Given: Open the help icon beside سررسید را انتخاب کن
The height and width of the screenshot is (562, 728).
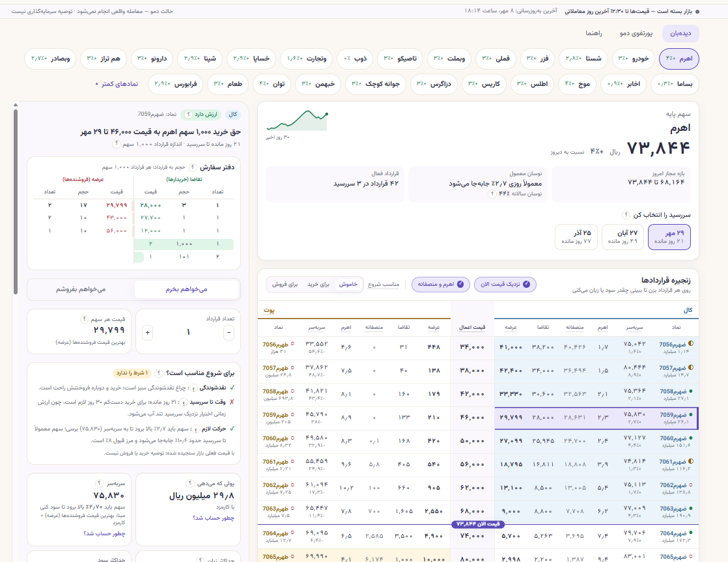Looking at the screenshot, I should coord(626,215).
